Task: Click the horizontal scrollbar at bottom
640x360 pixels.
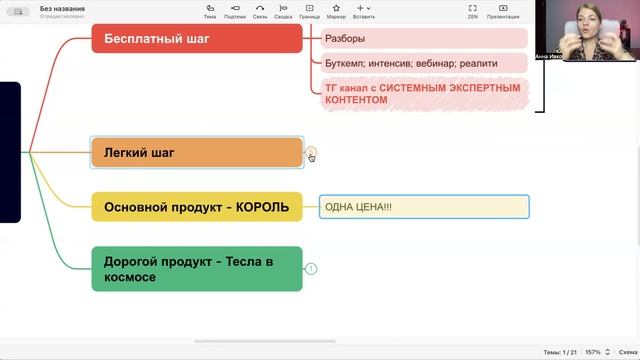Action: click(264, 341)
